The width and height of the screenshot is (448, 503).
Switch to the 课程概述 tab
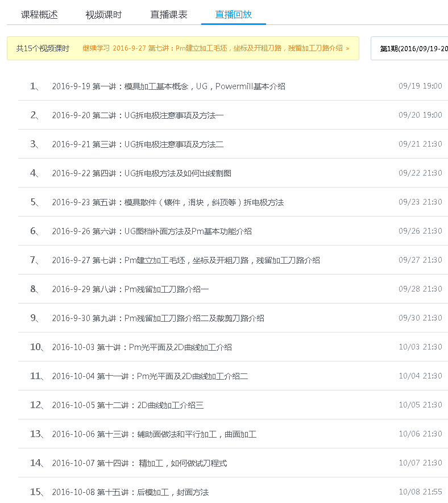coord(39,15)
